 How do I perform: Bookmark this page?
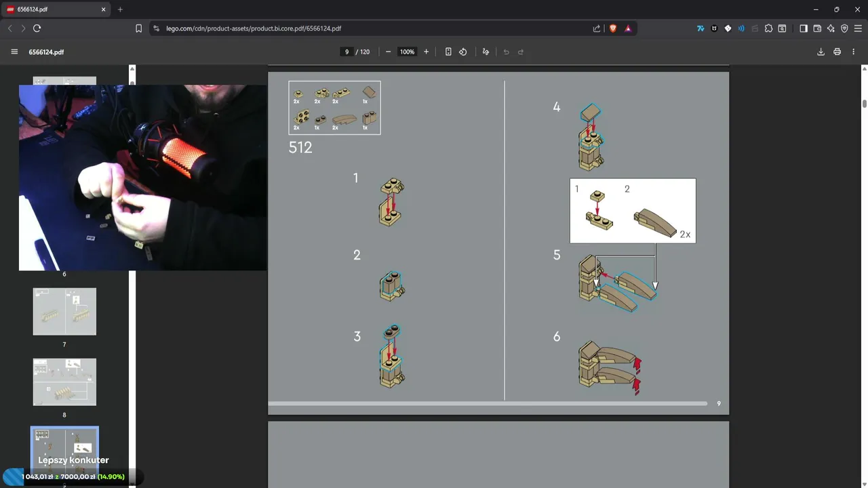(138, 28)
